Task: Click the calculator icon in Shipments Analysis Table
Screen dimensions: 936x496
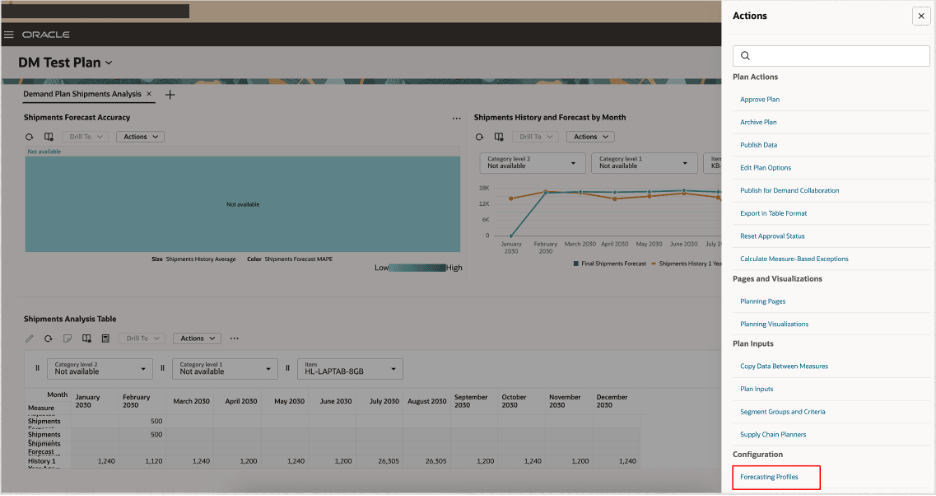Action: (x=106, y=338)
